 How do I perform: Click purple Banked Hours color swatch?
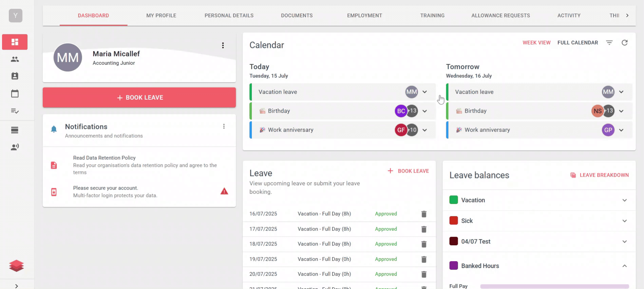454,266
